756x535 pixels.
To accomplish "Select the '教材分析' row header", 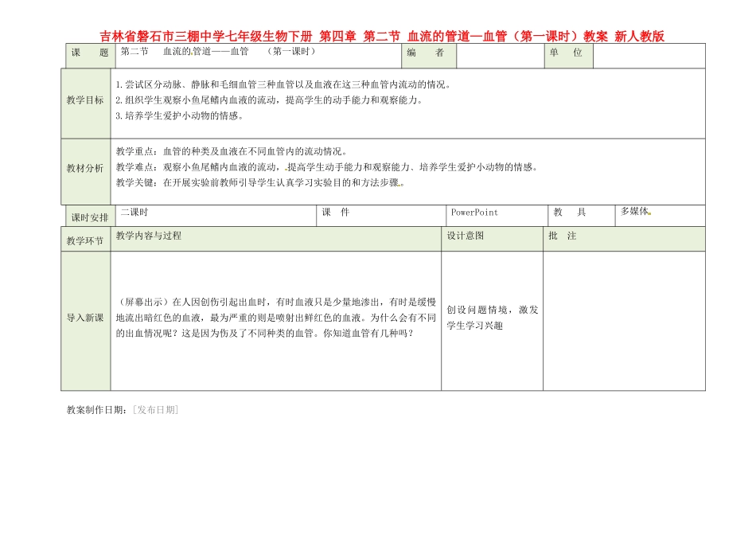I will point(86,172).
